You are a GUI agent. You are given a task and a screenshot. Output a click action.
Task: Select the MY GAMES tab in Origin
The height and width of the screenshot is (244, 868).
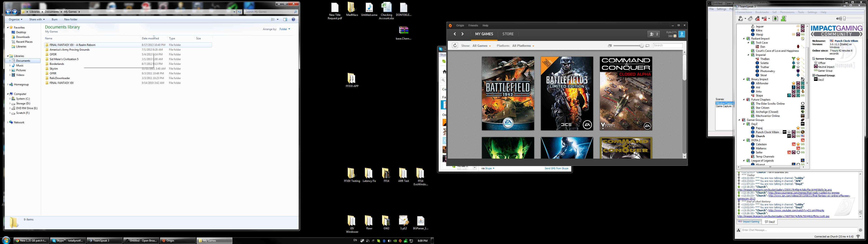tap(484, 34)
